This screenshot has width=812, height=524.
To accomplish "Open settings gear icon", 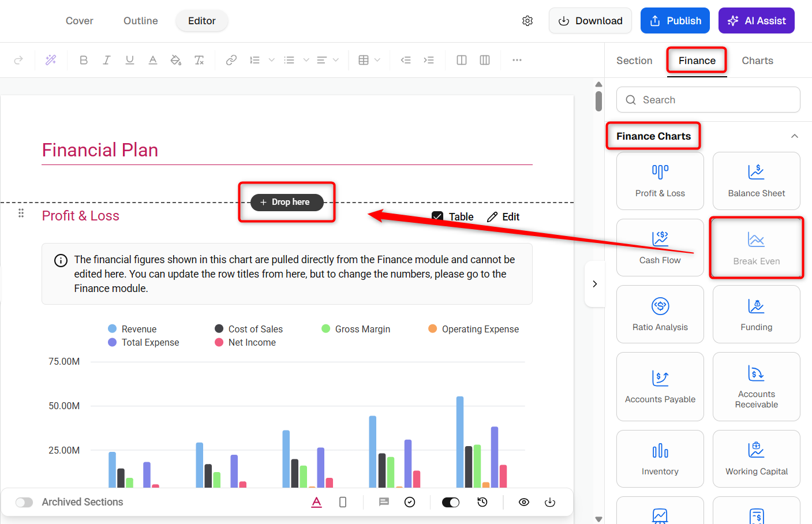I will pos(527,21).
